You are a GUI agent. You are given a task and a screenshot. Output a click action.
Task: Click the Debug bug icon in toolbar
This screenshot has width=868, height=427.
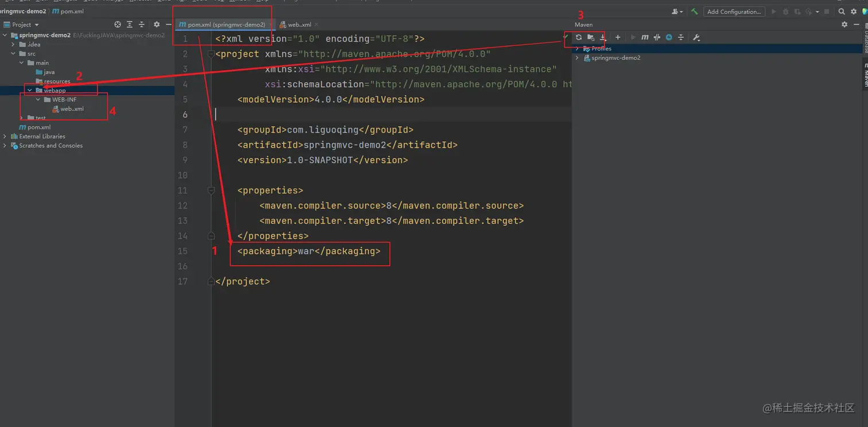coord(785,11)
